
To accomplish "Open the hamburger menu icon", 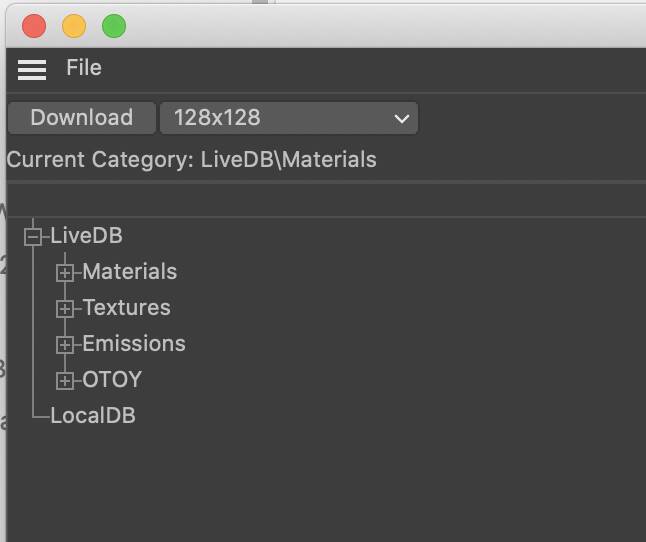I will click(x=32, y=69).
